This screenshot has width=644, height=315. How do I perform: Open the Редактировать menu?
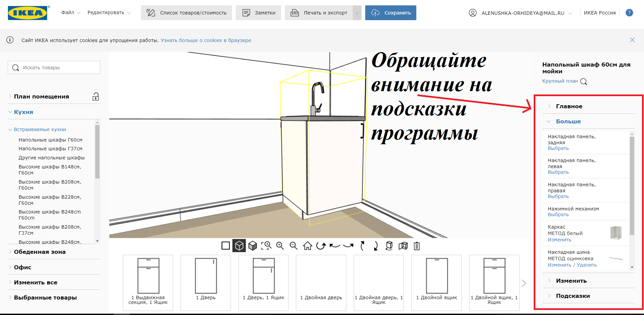tap(109, 13)
